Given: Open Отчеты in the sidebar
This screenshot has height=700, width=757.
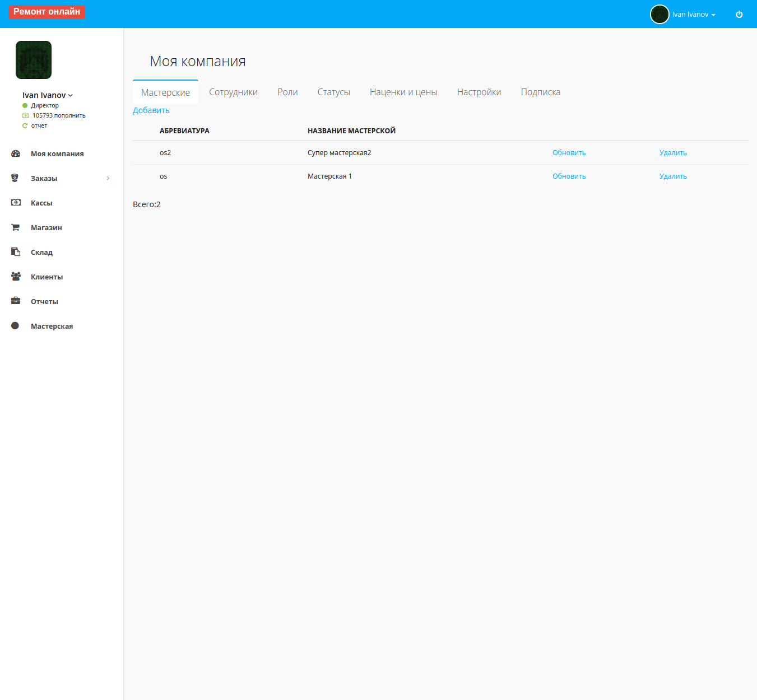Looking at the screenshot, I should [x=44, y=301].
